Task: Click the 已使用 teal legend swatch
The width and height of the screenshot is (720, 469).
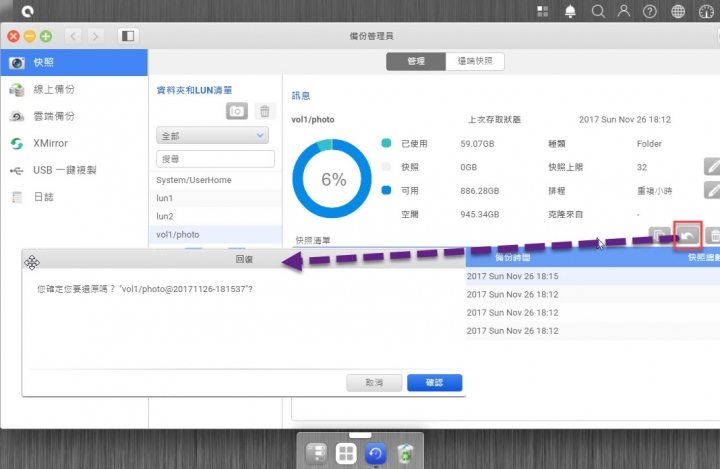Action: [386, 143]
